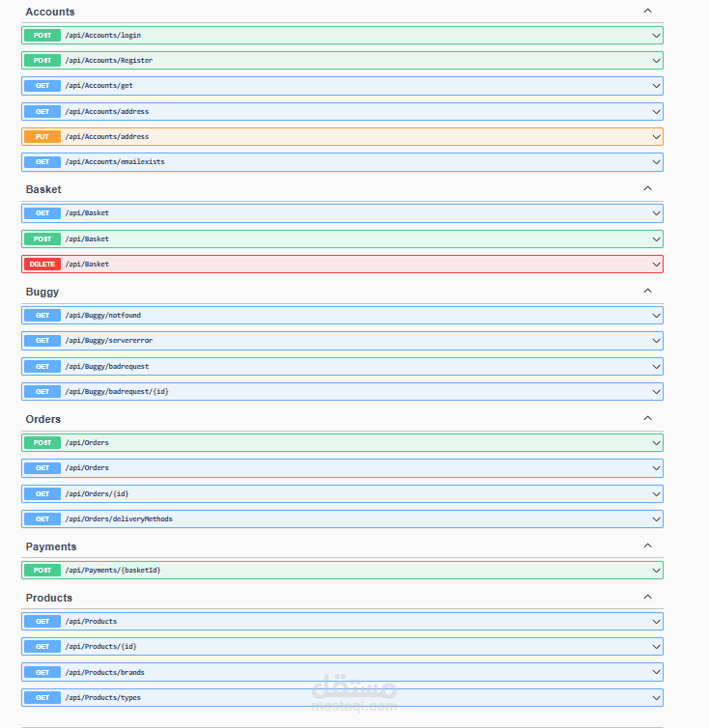709x728 pixels.
Task: Expand the /api/Products/{id} row chevron
Action: coord(656,646)
